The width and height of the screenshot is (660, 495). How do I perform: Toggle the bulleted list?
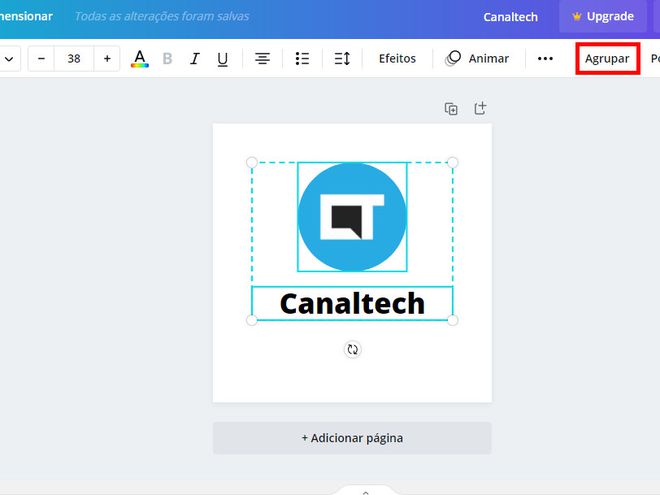[x=302, y=59]
